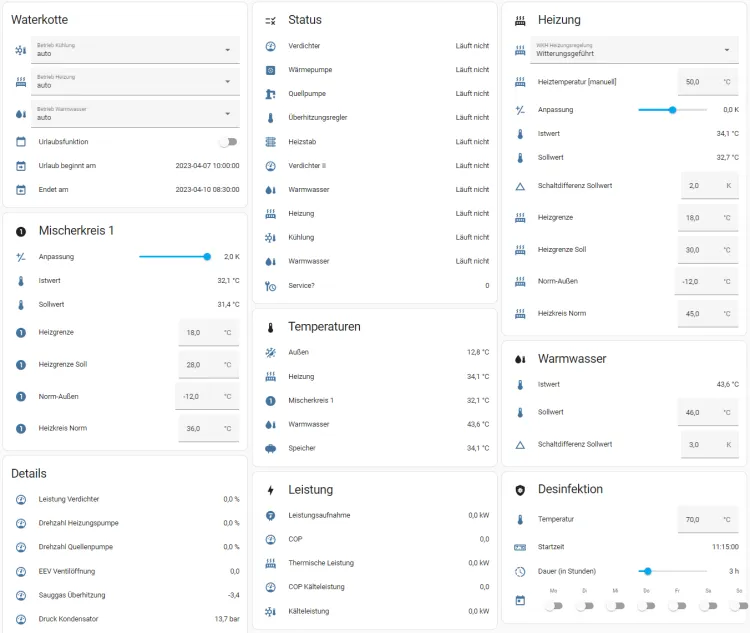Open the Betrieb Heizung dropdown

click(x=135, y=82)
